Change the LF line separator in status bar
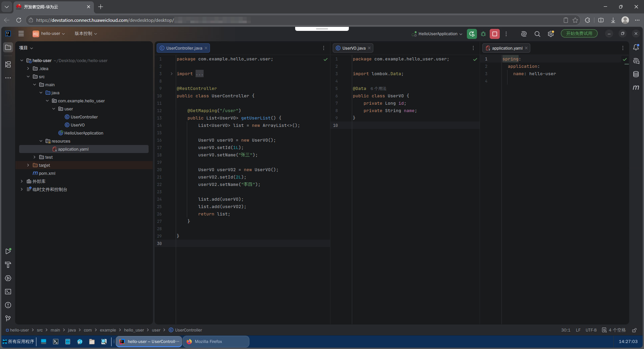The width and height of the screenshot is (644, 349). 578,330
